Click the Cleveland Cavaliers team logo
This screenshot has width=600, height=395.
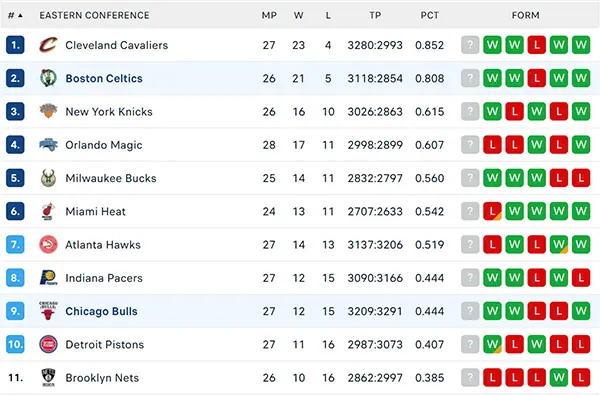click(48, 45)
